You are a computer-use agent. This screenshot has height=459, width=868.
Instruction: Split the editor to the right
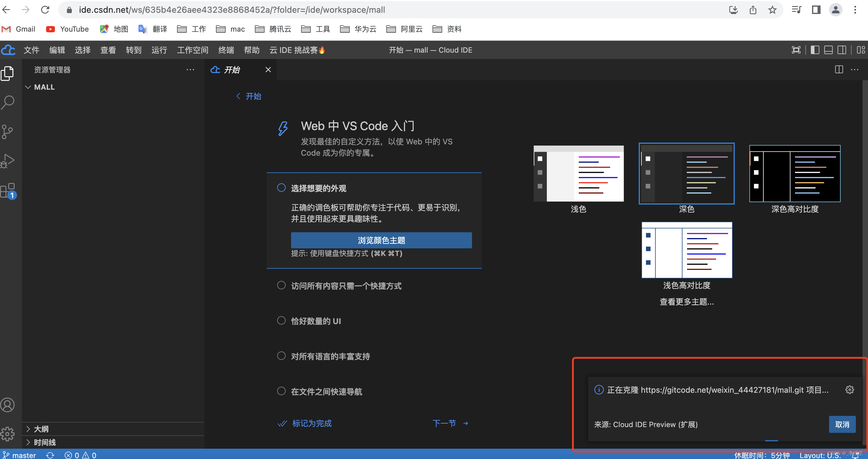point(839,69)
